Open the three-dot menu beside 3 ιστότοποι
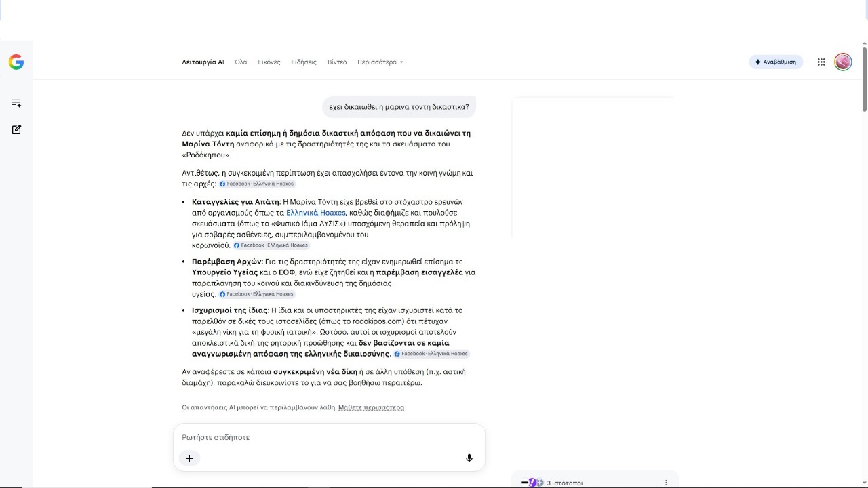 (x=666, y=483)
